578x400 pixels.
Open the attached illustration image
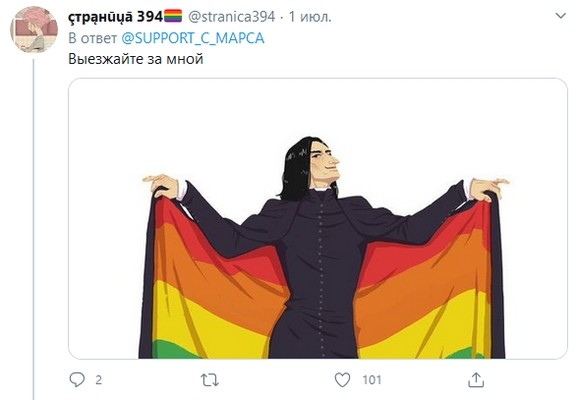pyautogui.click(x=318, y=218)
